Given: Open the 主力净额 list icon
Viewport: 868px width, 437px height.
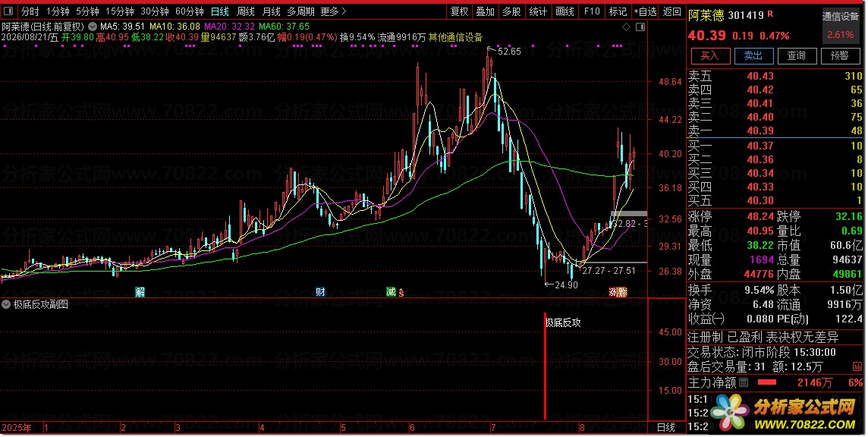Looking at the screenshot, I should [x=744, y=382].
